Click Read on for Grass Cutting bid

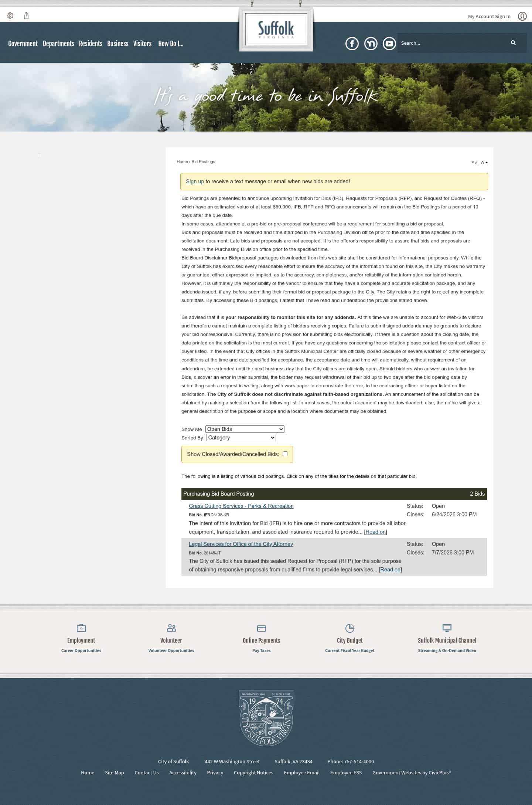(375, 532)
